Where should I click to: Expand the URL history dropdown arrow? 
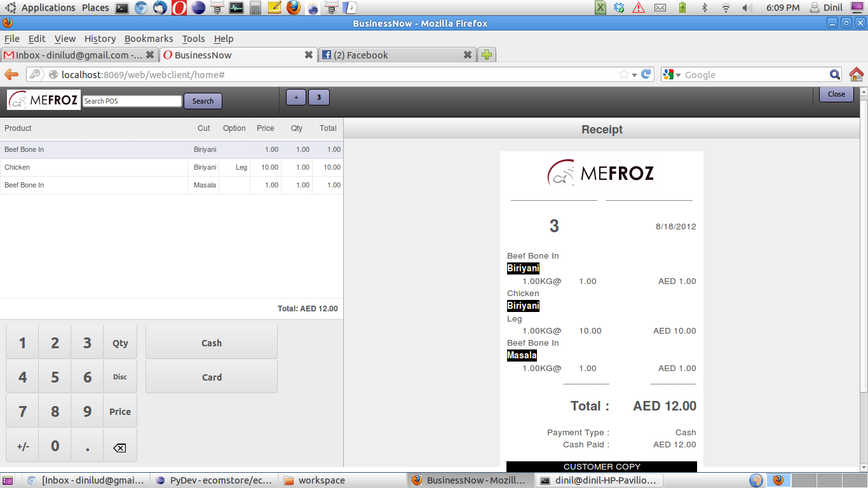[x=634, y=75]
